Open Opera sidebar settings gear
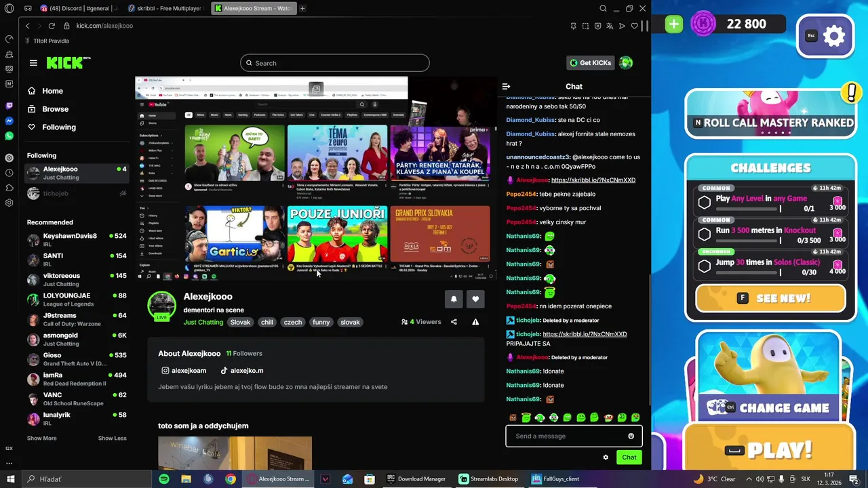 pos(9,203)
